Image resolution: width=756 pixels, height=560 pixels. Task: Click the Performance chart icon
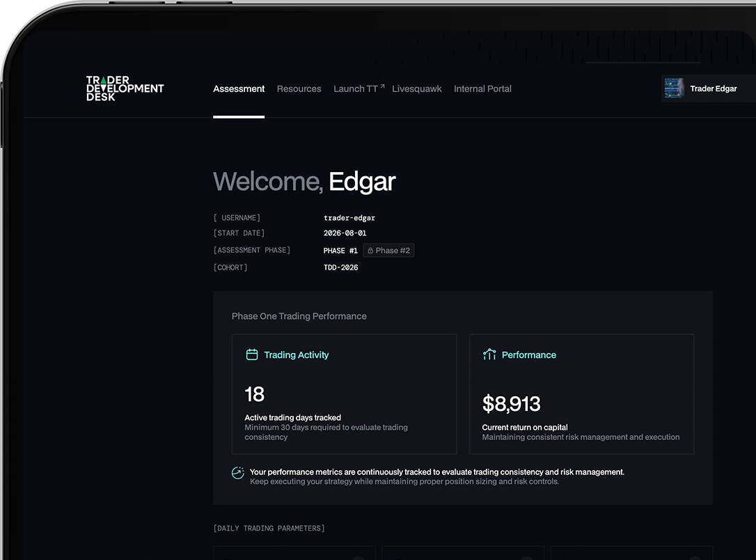click(x=489, y=355)
